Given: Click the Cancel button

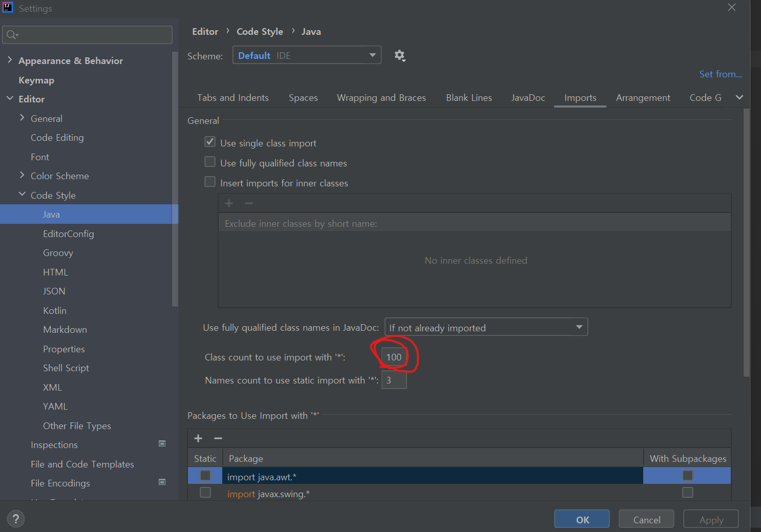Looking at the screenshot, I should pyautogui.click(x=647, y=519).
